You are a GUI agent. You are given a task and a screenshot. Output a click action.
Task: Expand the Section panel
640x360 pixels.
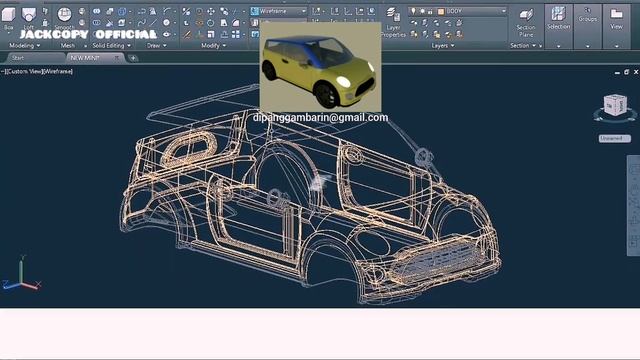[523, 46]
